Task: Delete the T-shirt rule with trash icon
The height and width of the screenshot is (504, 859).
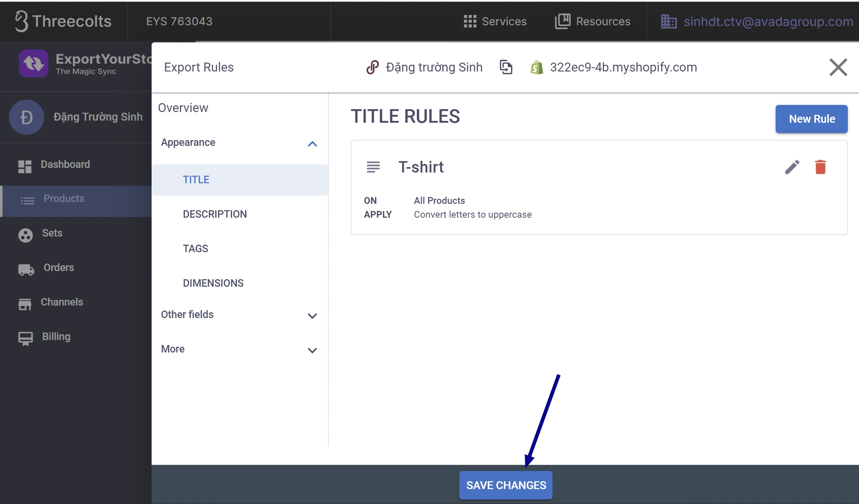Action: pyautogui.click(x=820, y=167)
